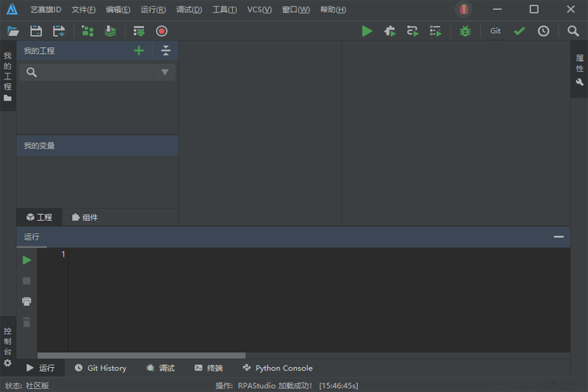Click the RPAStudio 加载成功 status message
Viewport: 588px width, 392px height.
pyautogui.click(x=275, y=385)
